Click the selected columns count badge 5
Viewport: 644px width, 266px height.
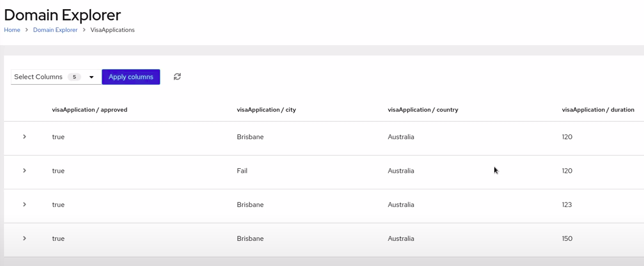(74, 77)
